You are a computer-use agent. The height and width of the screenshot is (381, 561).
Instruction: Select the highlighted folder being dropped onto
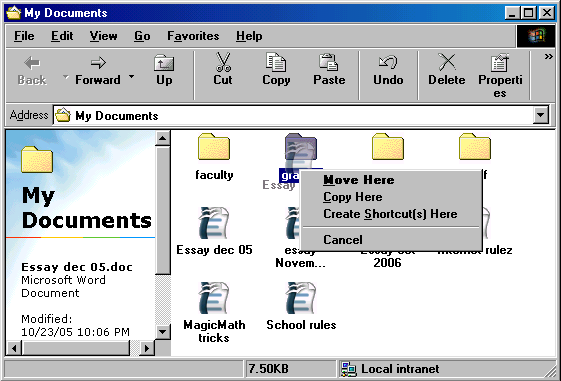(x=301, y=146)
